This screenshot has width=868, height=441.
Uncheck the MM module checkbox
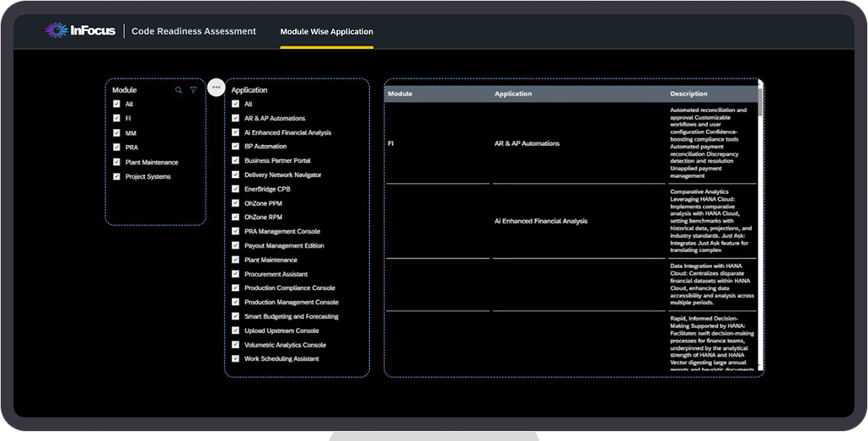[x=116, y=133]
